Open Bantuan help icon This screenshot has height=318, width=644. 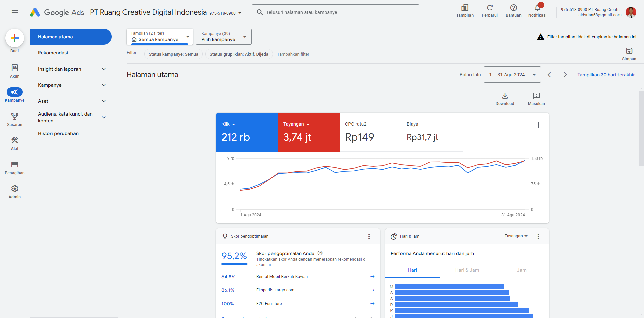click(513, 10)
